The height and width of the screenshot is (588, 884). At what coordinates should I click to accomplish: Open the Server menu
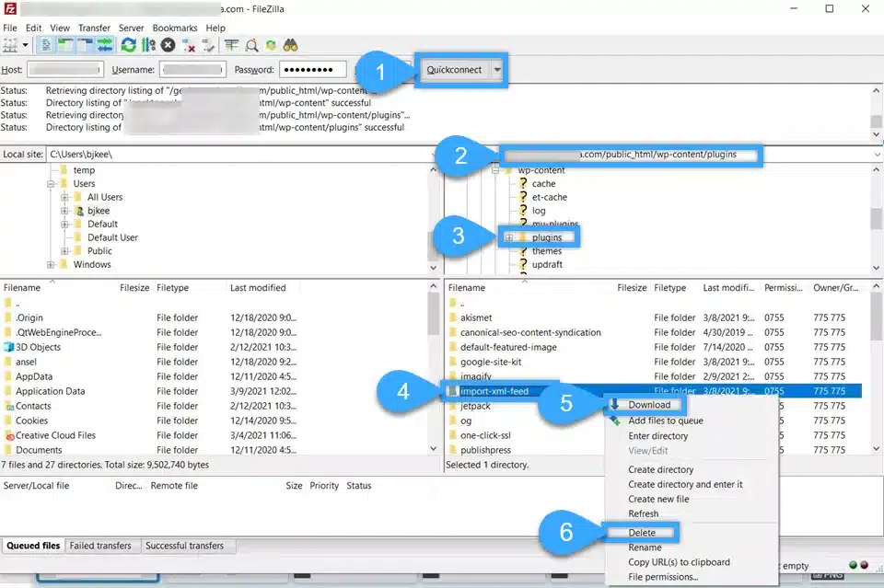coord(131,28)
